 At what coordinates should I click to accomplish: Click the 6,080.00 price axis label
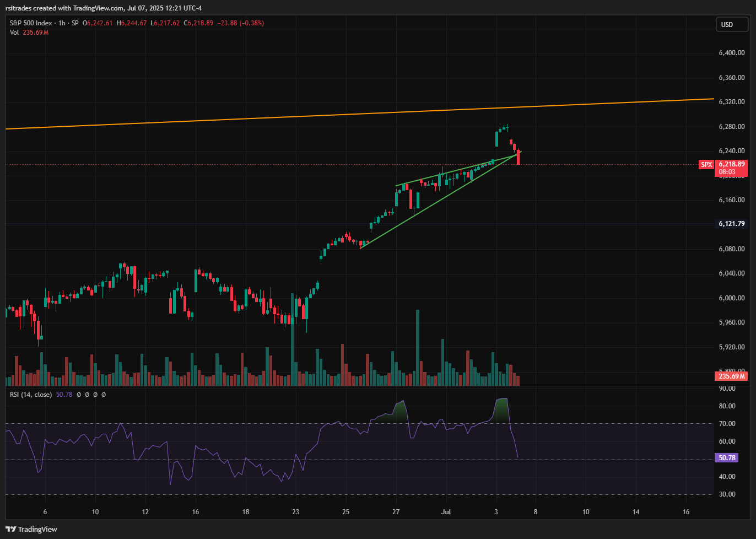click(x=732, y=249)
